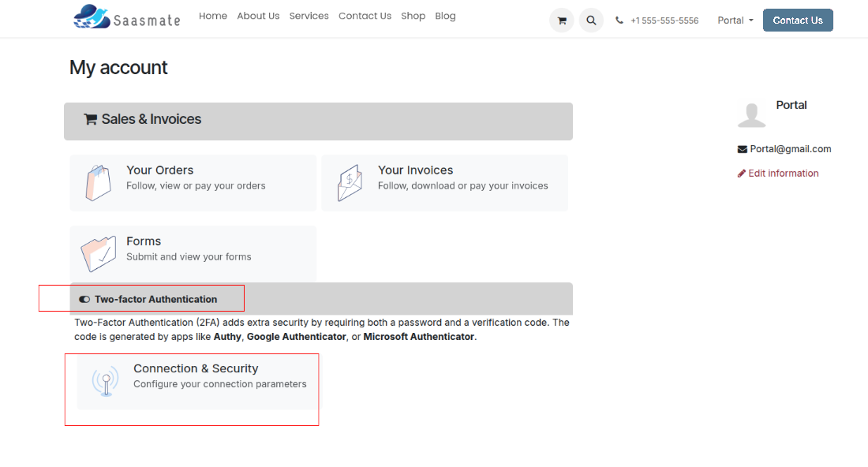Click the phone icon beside the number

tap(619, 21)
